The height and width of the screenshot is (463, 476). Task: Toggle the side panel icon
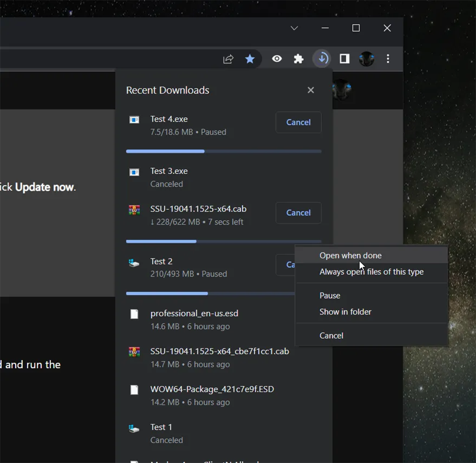[x=345, y=59]
